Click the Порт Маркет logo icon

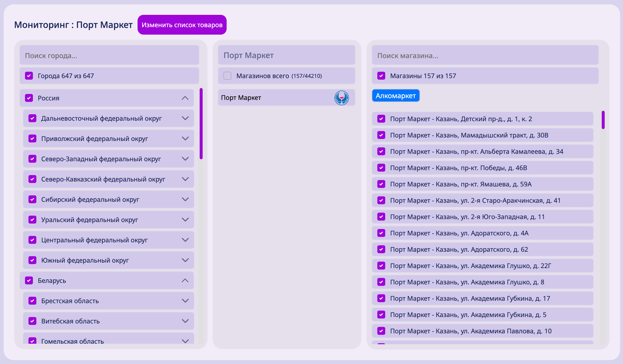(341, 98)
